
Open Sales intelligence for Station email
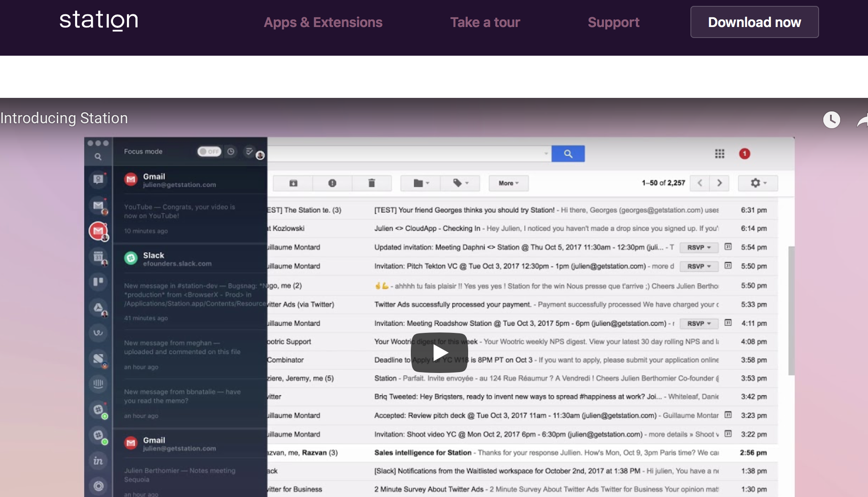522,453
